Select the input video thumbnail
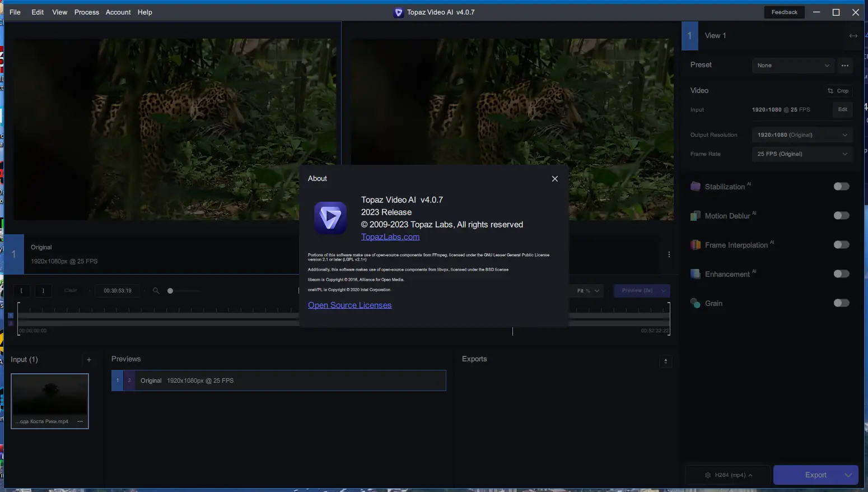 pyautogui.click(x=50, y=401)
